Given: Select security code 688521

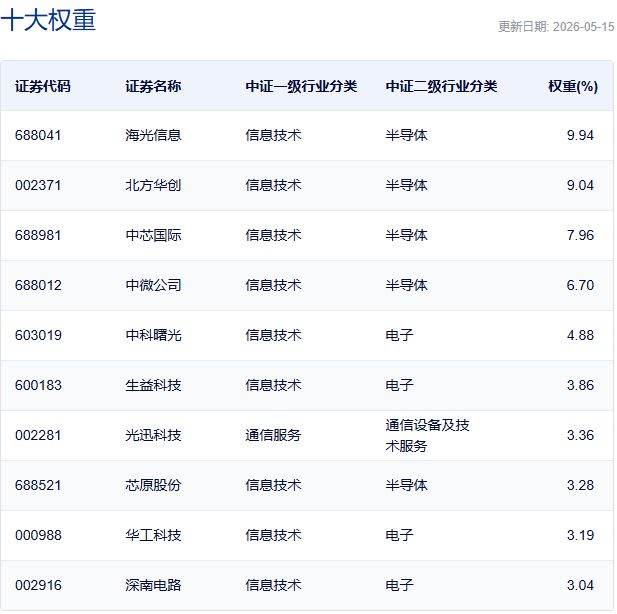Looking at the screenshot, I should point(38,485).
